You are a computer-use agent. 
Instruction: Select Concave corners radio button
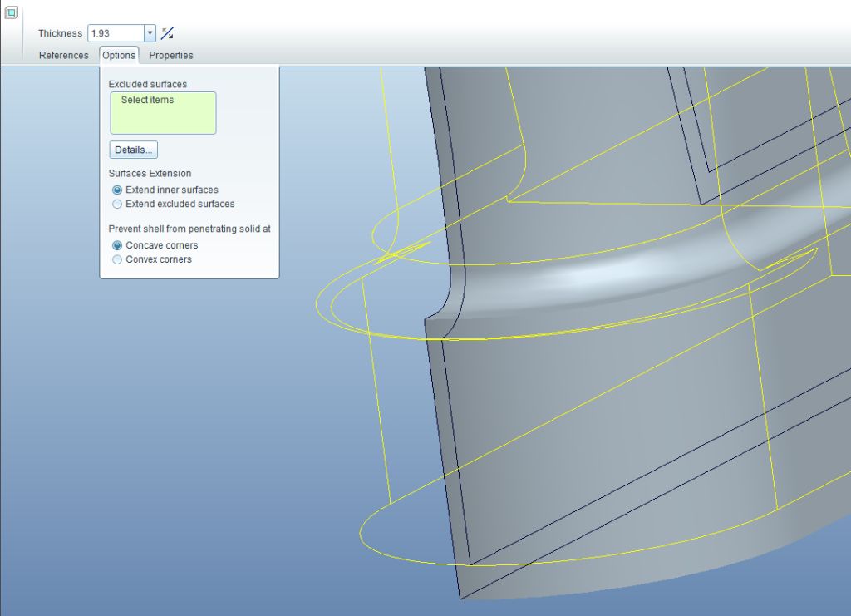tap(117, 246)
